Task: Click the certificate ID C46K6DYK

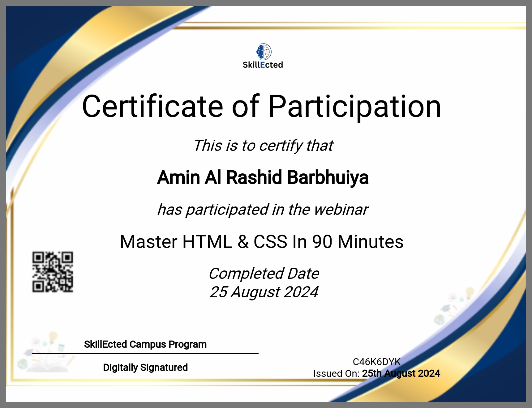Action: (376, 362)
